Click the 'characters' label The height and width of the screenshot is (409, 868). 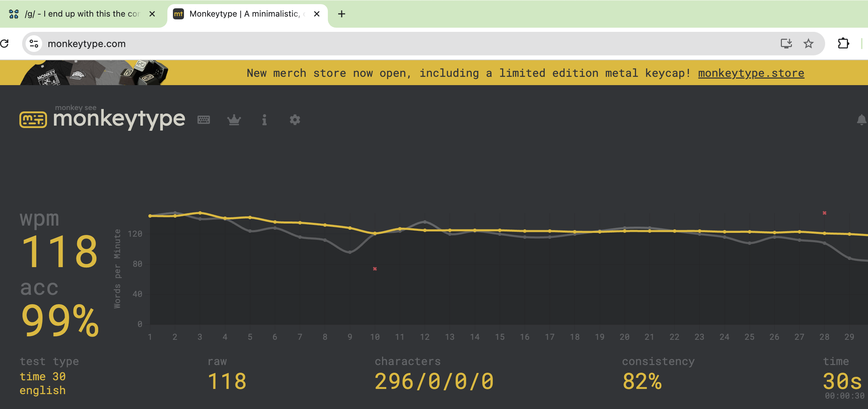point(408,361)
